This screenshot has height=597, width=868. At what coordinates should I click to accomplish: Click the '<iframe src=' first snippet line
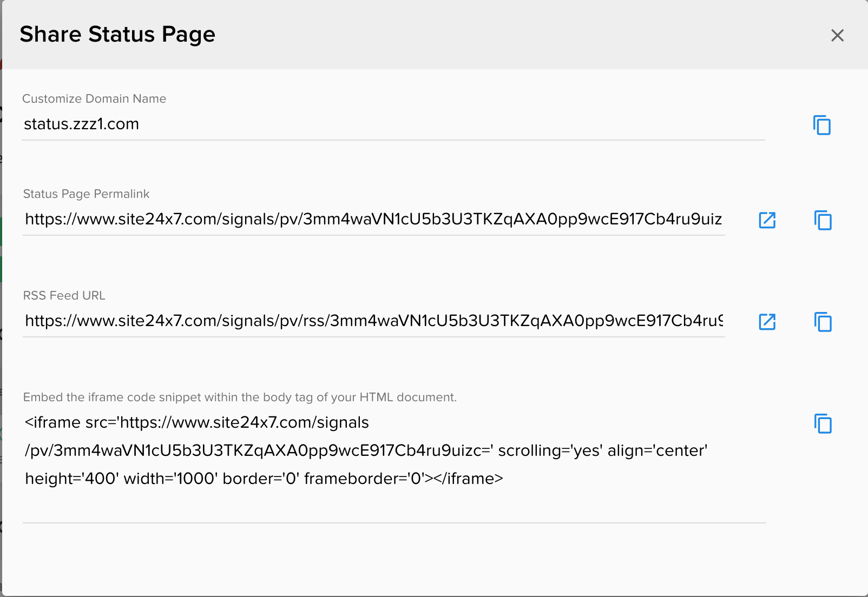[197, 422]
